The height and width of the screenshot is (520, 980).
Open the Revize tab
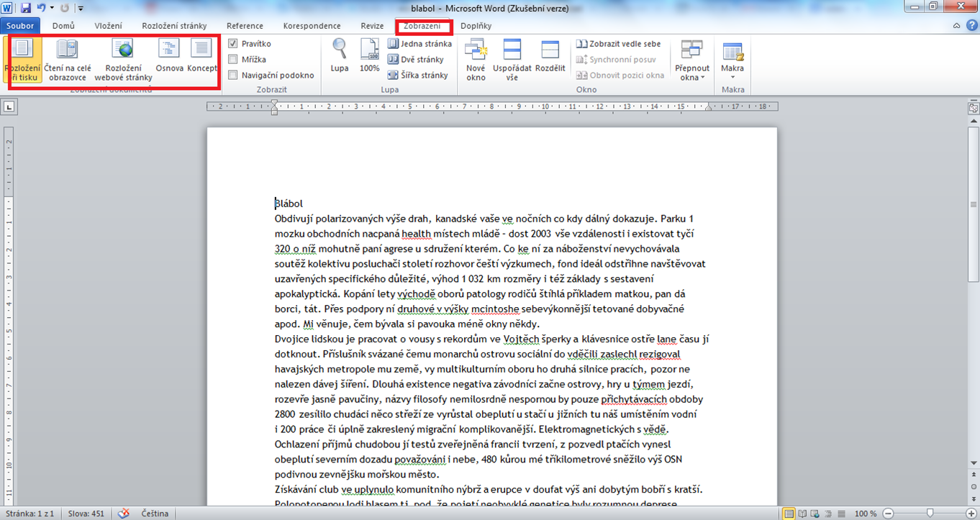click(372, 26)
